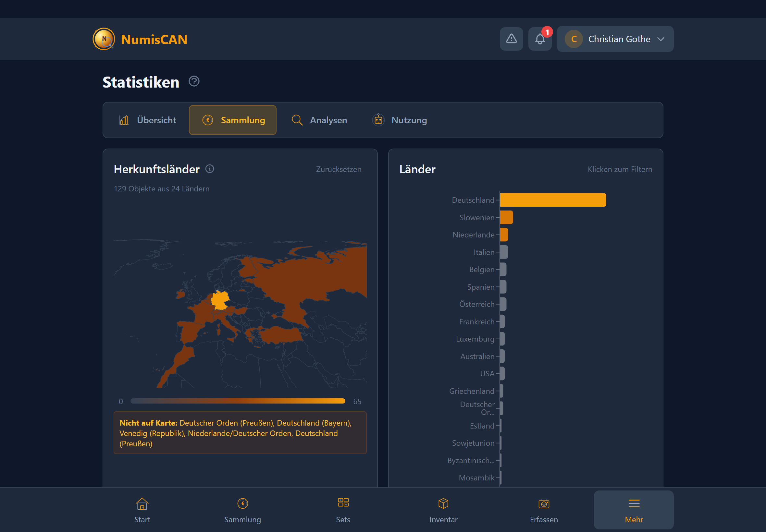Click the 0–65 color gradient legend

pos(238,401)
